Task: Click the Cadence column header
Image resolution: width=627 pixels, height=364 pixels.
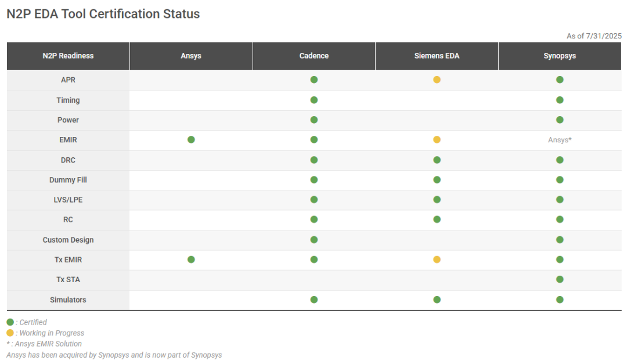Action: [314, 56]
